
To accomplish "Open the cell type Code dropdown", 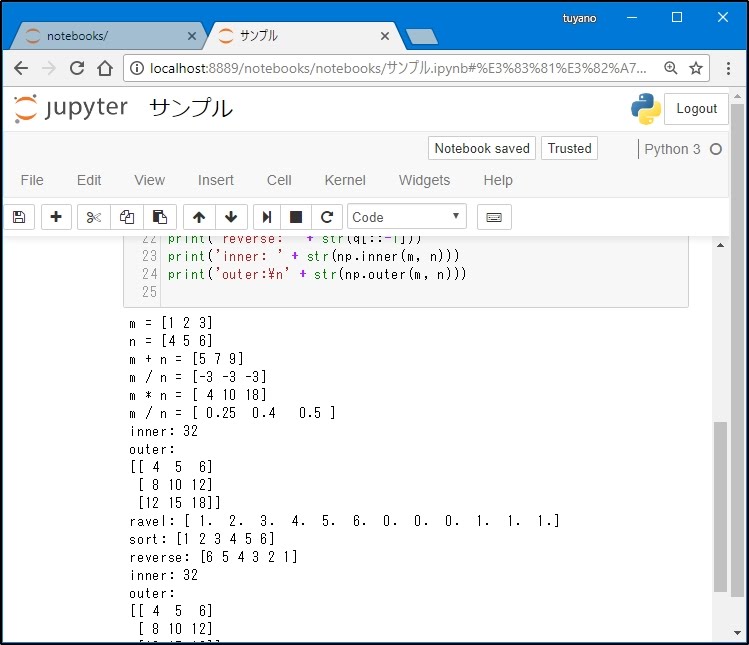I will [x=407, y=217].
